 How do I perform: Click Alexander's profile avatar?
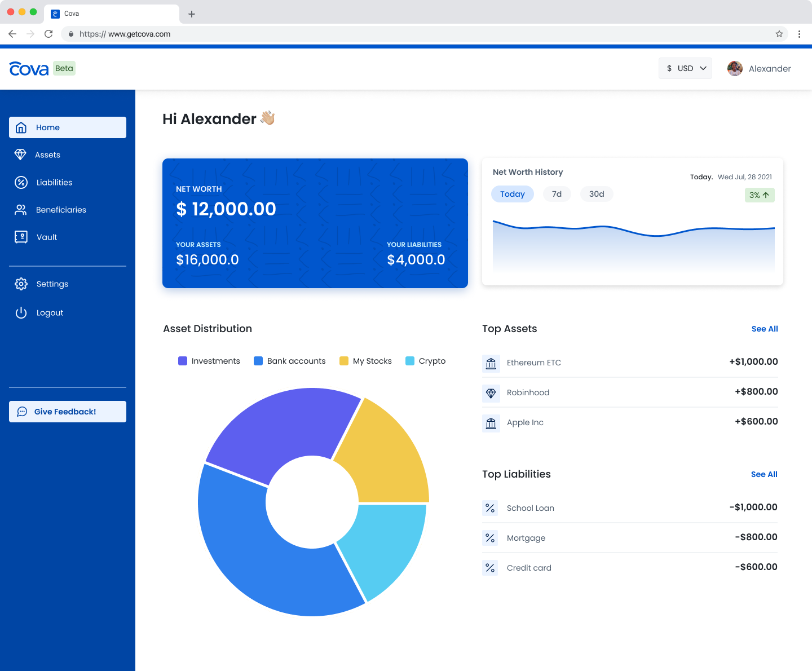click(735, 68)
